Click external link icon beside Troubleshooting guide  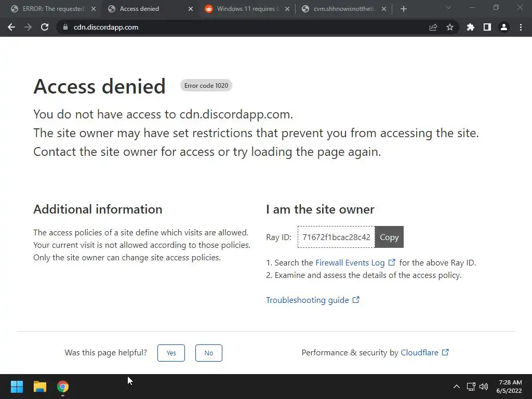pyautogui.click(x=356, y=300)
